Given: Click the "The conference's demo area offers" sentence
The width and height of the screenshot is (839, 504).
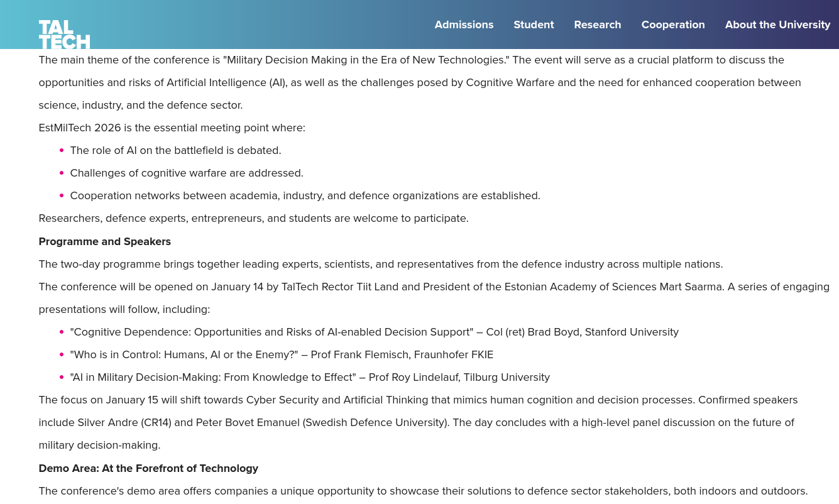Looking at the screenshot, I should [422, 491].
